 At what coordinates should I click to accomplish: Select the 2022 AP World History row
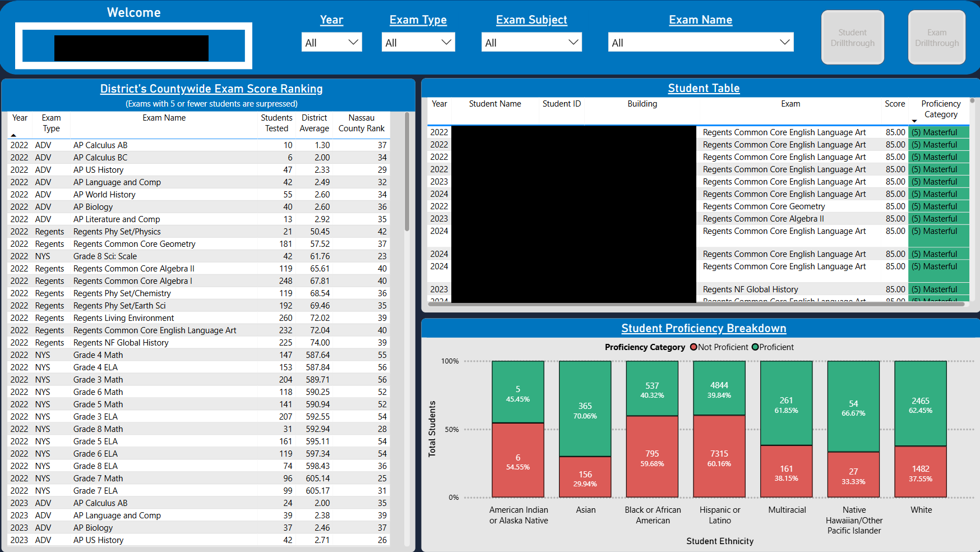[x=199, y=195]
